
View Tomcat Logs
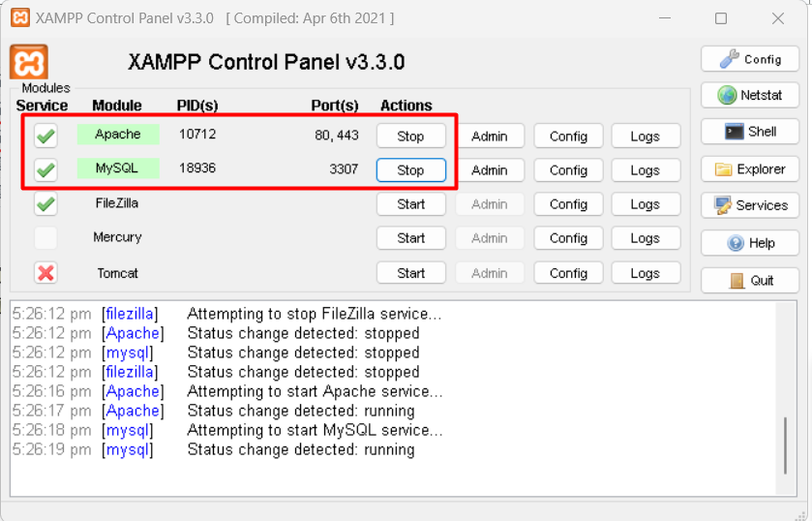[x=646, y=273]
